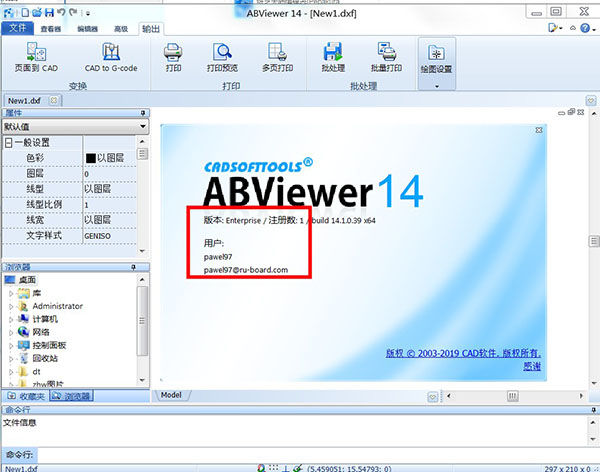Expand the 库 libraries node
This screenshot has width=600, height=472.
click(x=11, y=294)
